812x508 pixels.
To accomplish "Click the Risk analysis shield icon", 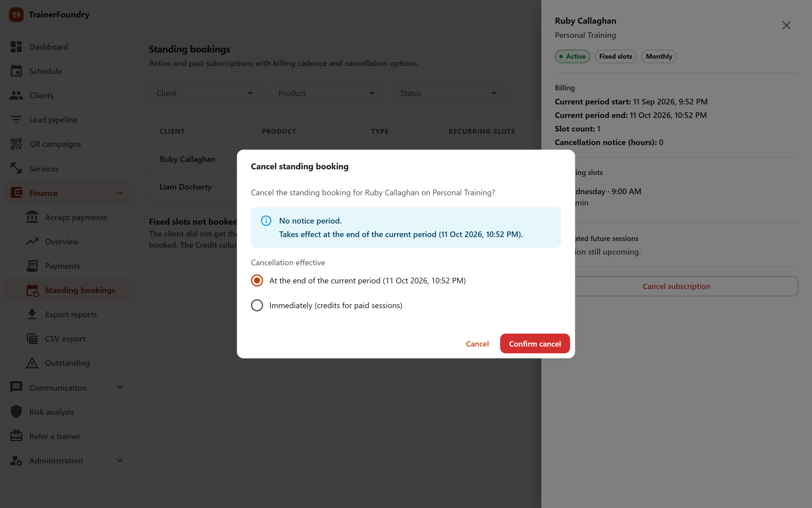I will point(16,411).
